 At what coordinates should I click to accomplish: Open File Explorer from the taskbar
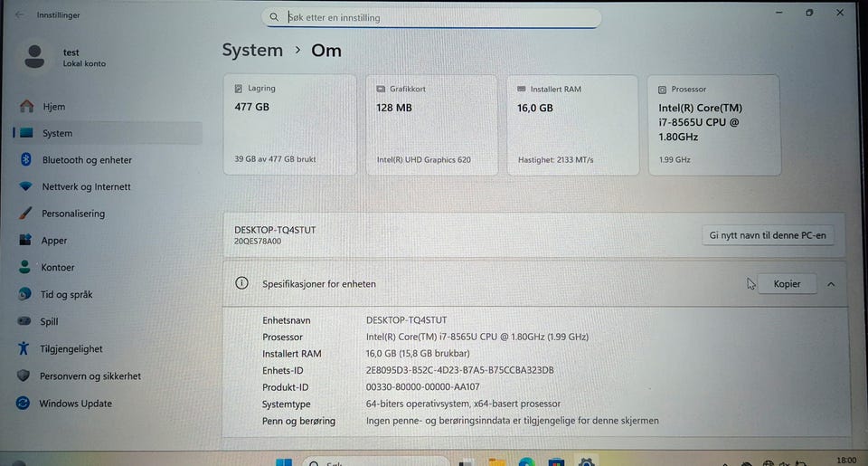click(496, 462)
